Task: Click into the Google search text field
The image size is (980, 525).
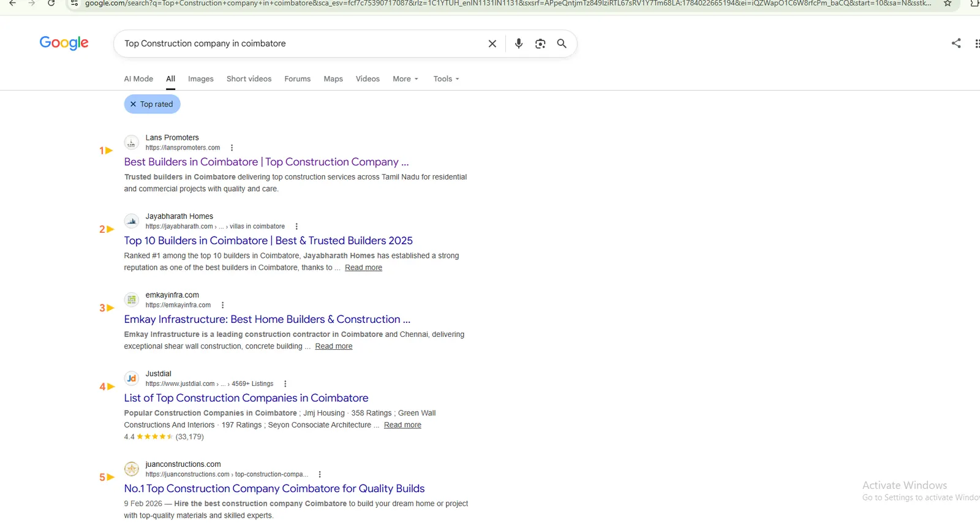Action: tap(300, 43)
